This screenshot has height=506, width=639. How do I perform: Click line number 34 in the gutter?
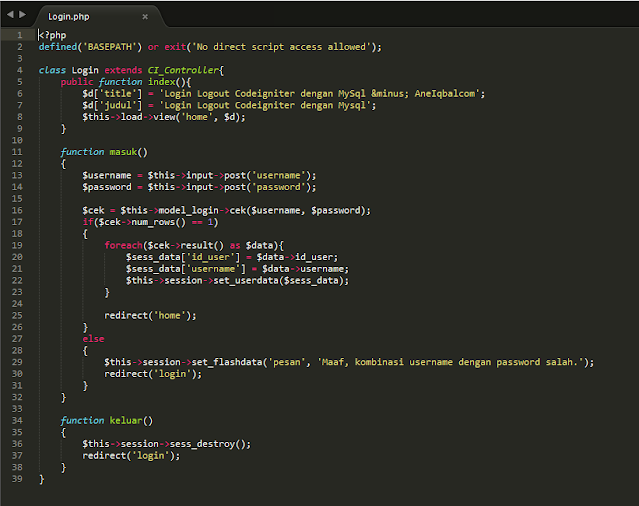[x=17, y=420]
